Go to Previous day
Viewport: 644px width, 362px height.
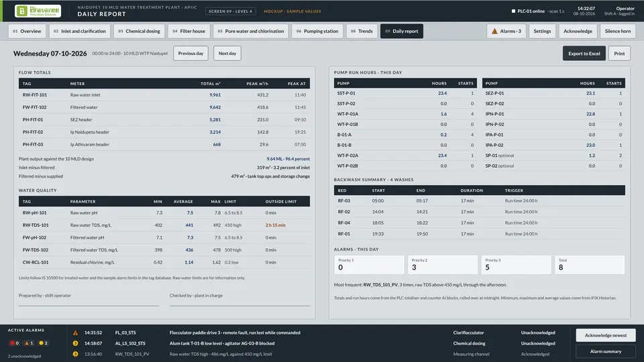click(x=191, y=54)
